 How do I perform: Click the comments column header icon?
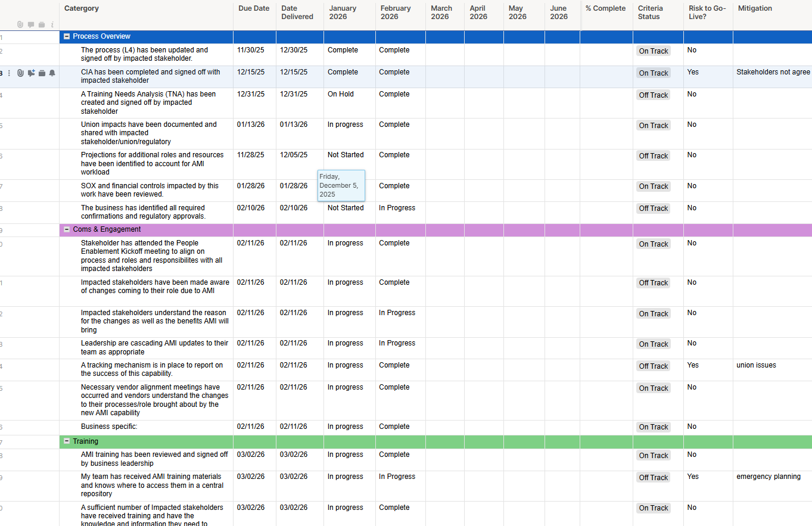[31, 24]
